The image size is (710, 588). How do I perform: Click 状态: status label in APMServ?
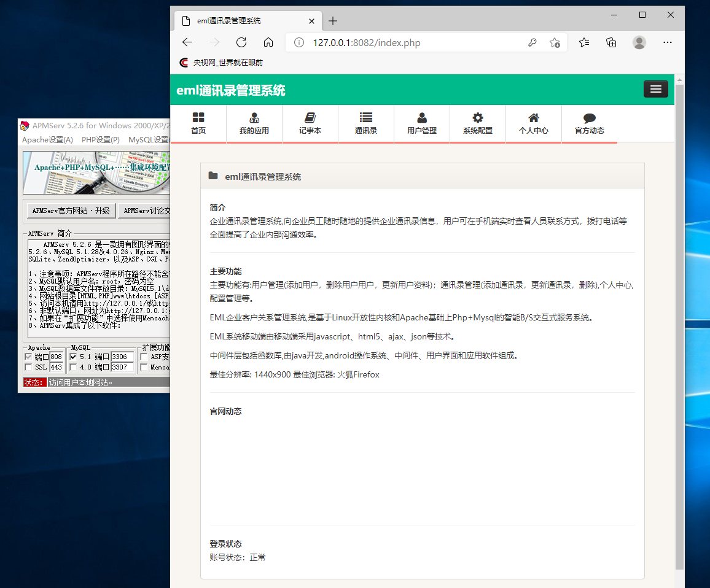tap(35, 382)
